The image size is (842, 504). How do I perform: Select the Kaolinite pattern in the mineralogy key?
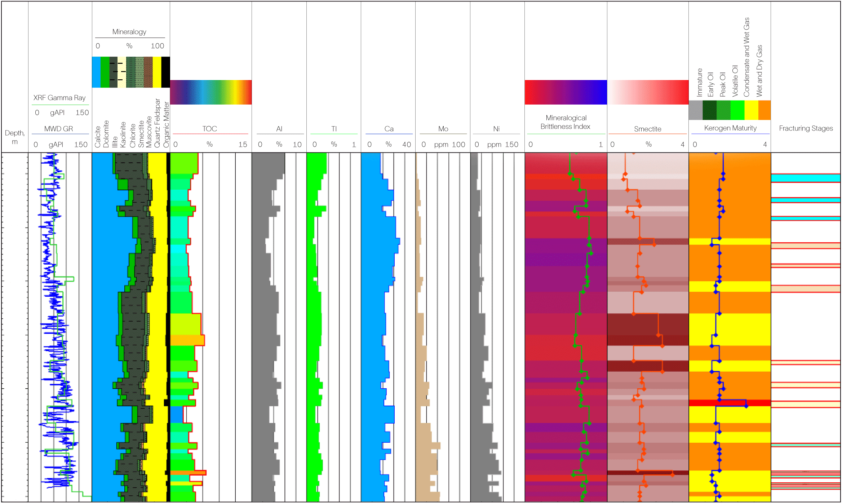tap(121, 72)
